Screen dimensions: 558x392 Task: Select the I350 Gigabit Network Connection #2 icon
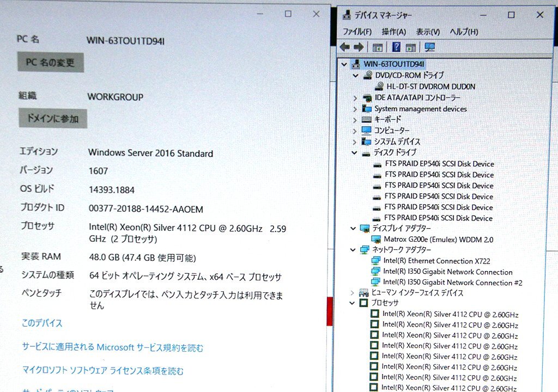[375, 282]
